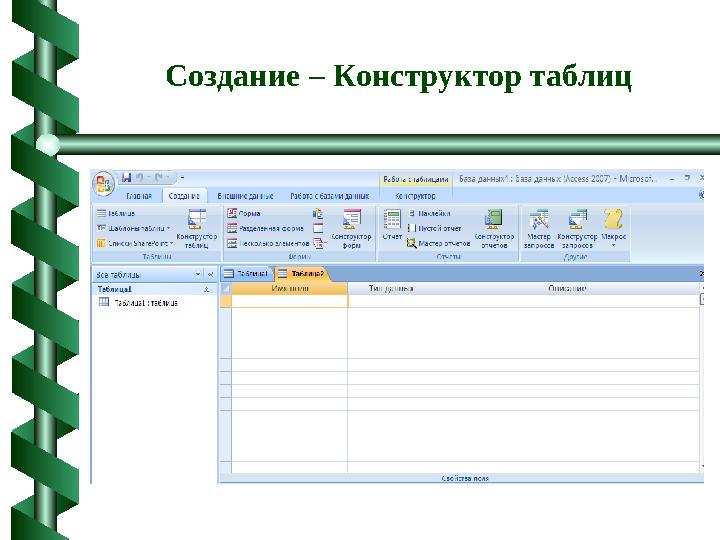Open the Работа с базами данных tab

pyautogui.click(x=329, y=196)
